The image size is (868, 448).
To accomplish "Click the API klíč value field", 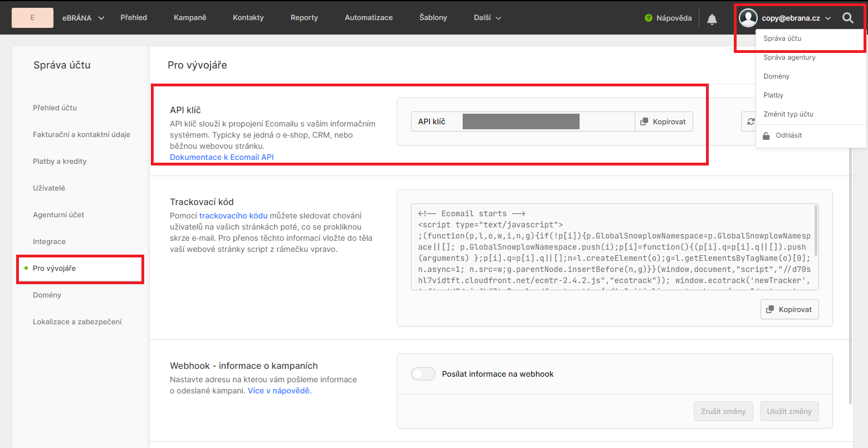I will 521,121.
